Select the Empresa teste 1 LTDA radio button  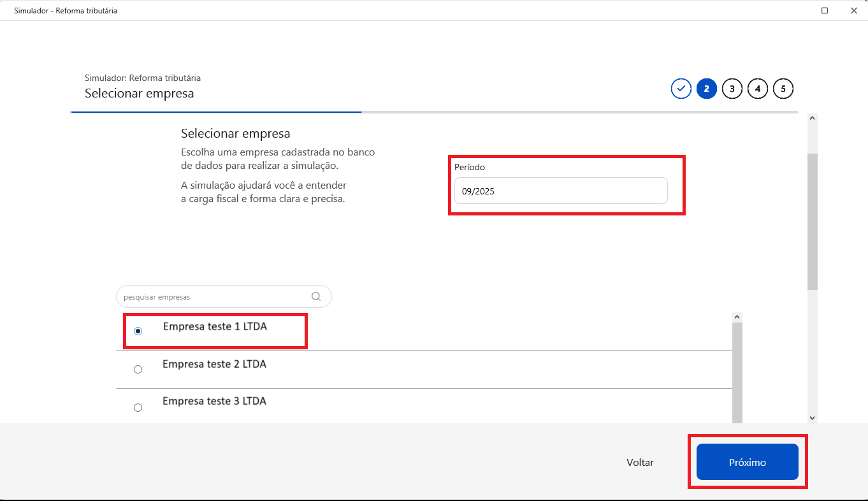[138, 331]
